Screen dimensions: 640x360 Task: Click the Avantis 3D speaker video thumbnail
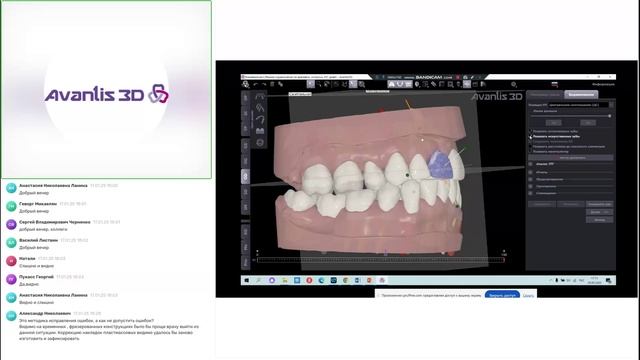(106, 89)
